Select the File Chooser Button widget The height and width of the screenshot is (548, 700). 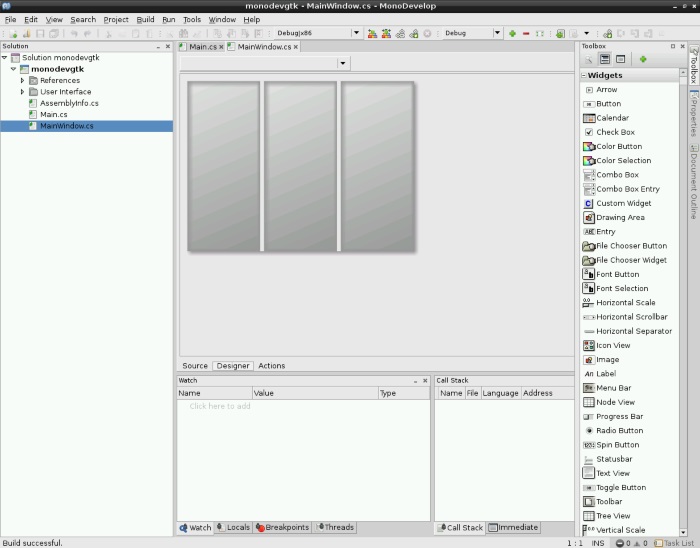click(x=631, y=246)
